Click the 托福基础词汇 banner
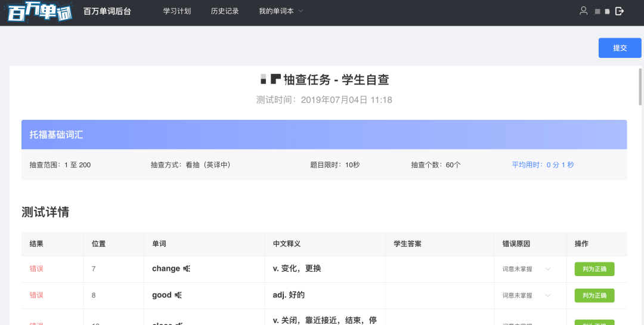644x325 pixels. tap(324, 135)
